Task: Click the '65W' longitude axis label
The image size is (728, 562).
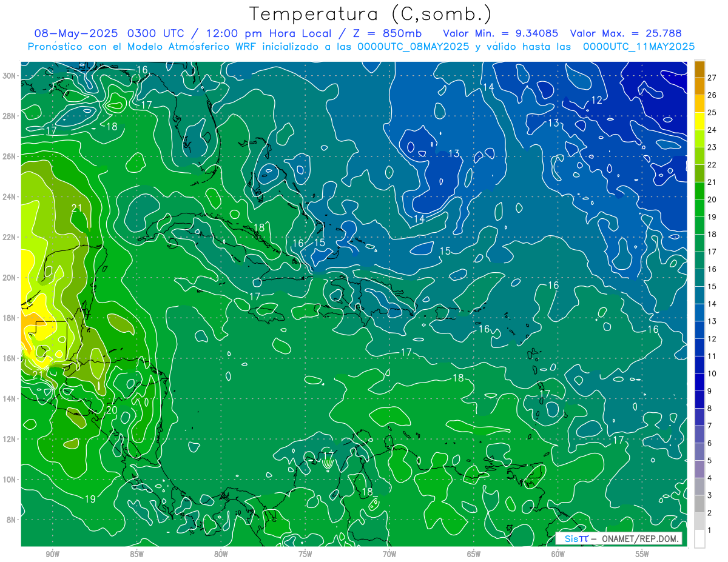Action: (474, 554)
